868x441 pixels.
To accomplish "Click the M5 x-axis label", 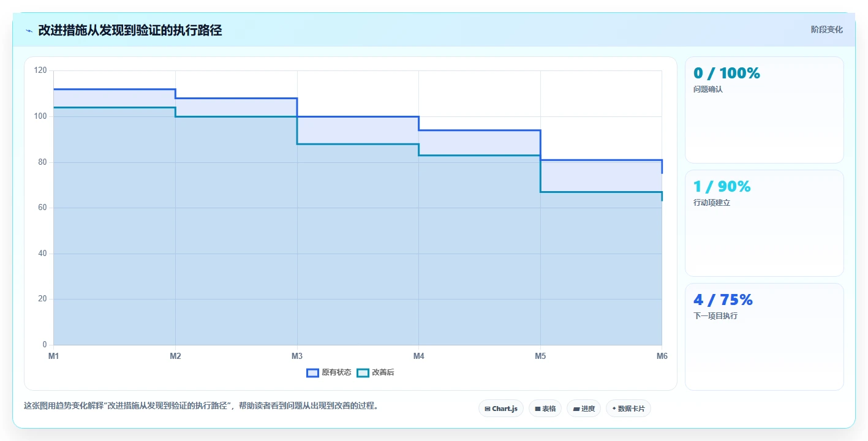I will click(540, 356).
